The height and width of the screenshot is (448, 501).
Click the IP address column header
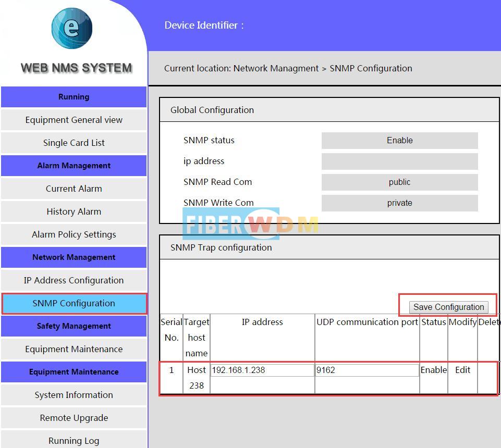[262, 322]
